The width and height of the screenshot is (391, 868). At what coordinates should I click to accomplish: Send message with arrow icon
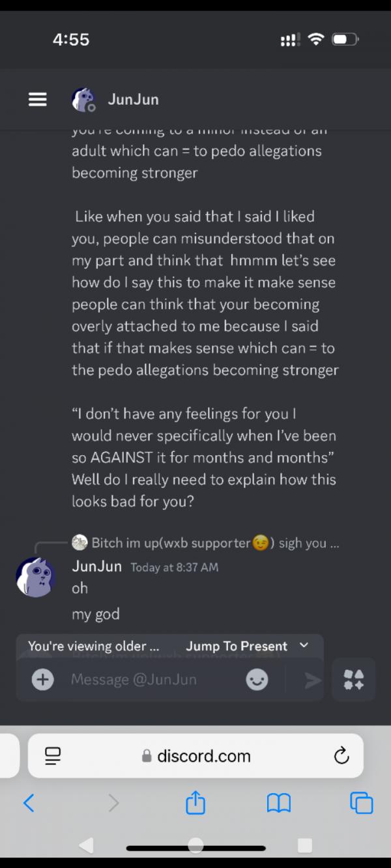[313, 680]
